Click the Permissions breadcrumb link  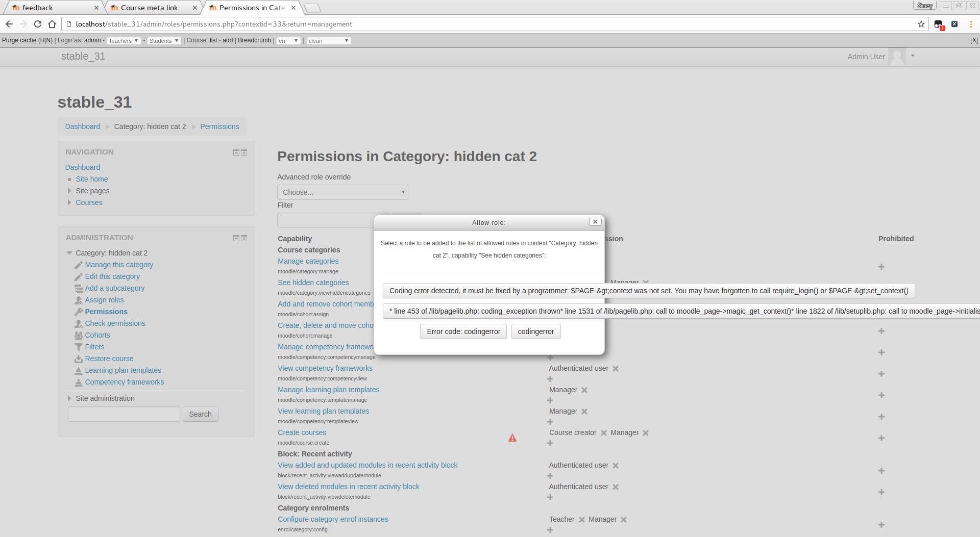click(x=219, y=126)
